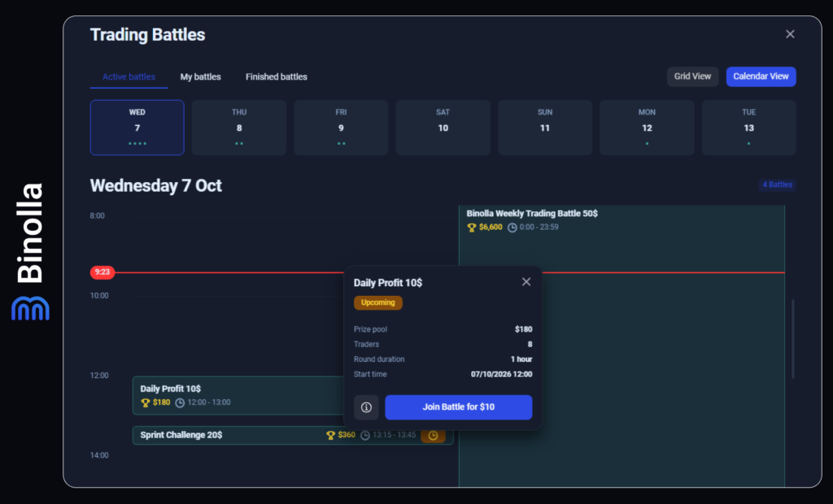
Task: Click the trophy icon beside $180 in calendar
Action: (x=145, y=402)
